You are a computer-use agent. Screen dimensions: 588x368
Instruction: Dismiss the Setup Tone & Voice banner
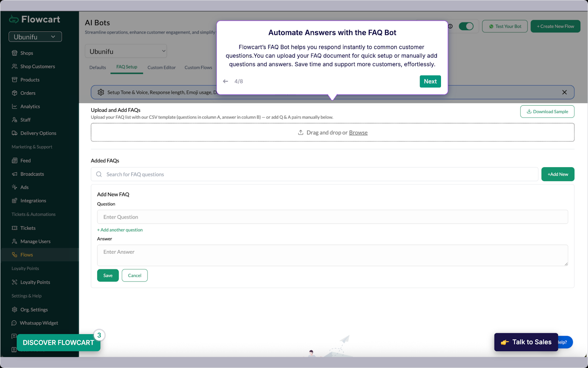(564, 92)
